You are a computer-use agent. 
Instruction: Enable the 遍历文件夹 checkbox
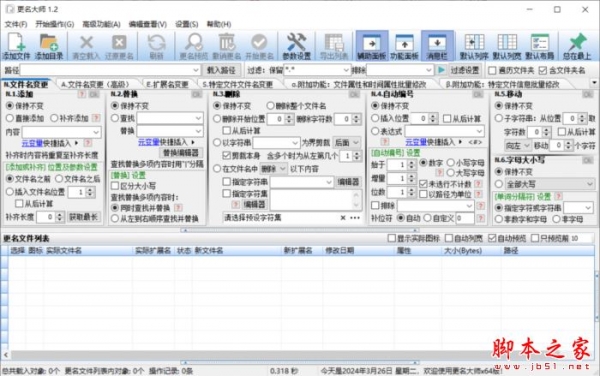[492, 70]
